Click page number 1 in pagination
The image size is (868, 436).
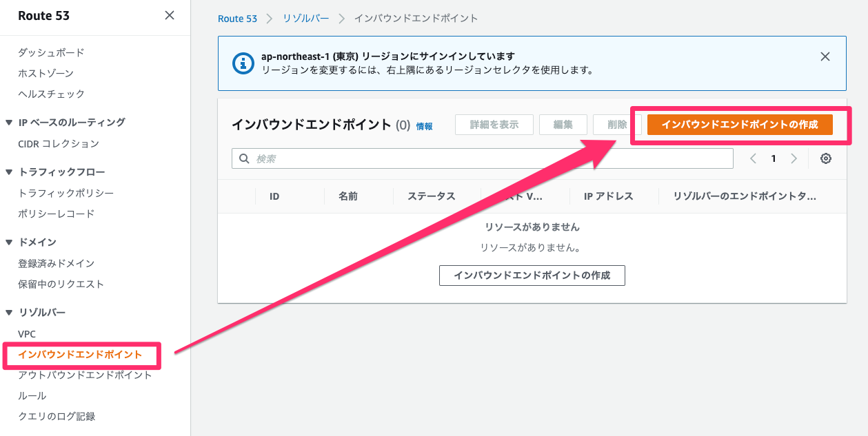click(x=774, y=158)
